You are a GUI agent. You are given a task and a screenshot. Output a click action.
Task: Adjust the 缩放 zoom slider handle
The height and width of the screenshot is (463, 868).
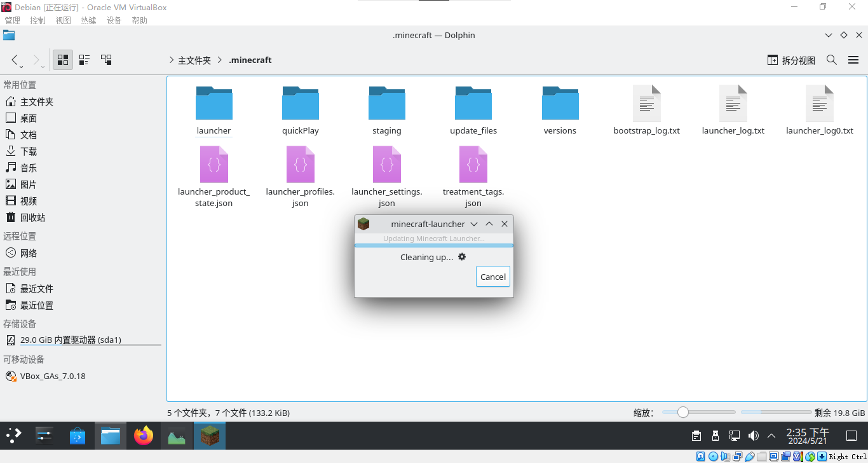pos(683,412)
